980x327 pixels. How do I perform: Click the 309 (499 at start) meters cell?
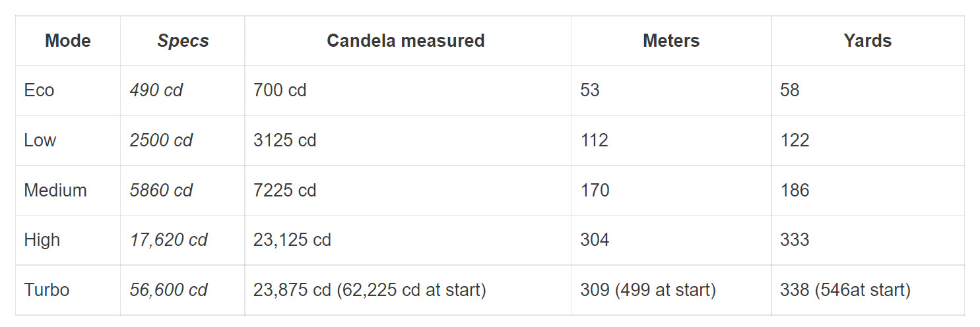648,290
